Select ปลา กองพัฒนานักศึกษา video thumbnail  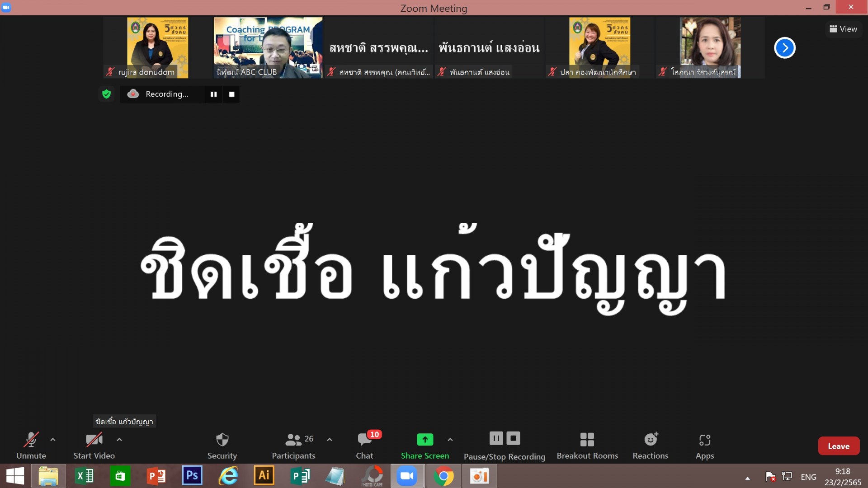(x=599, y=48)
